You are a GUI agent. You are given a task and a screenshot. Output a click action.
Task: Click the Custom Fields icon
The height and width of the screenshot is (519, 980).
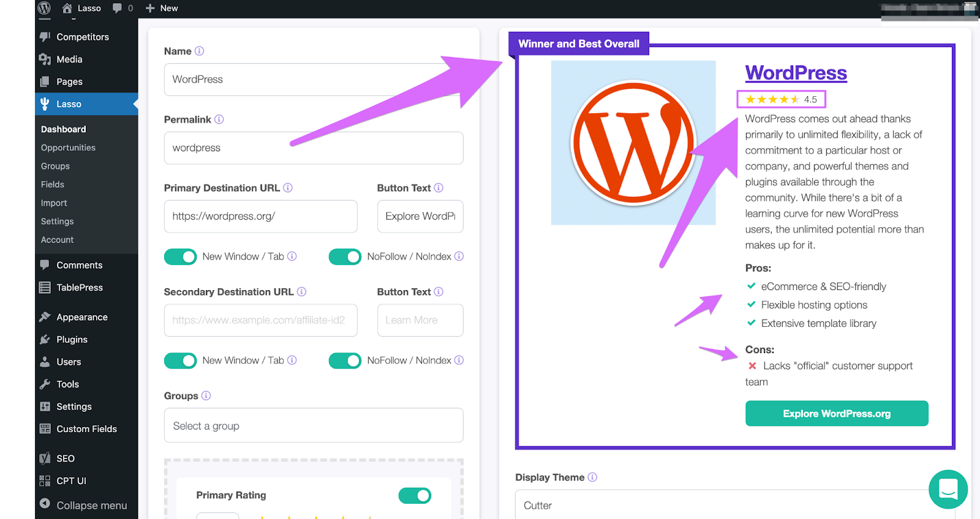coord(45,429)
